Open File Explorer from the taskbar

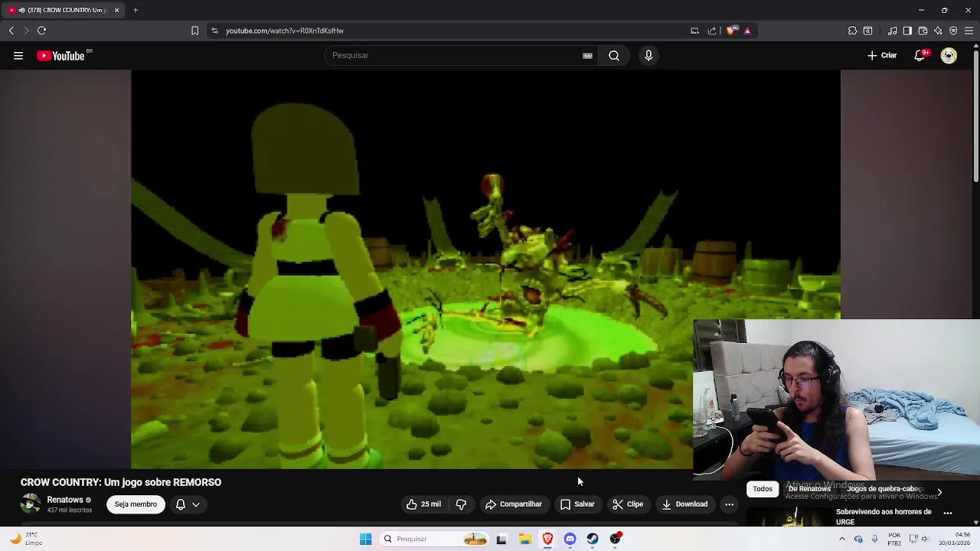pos(524,539)
